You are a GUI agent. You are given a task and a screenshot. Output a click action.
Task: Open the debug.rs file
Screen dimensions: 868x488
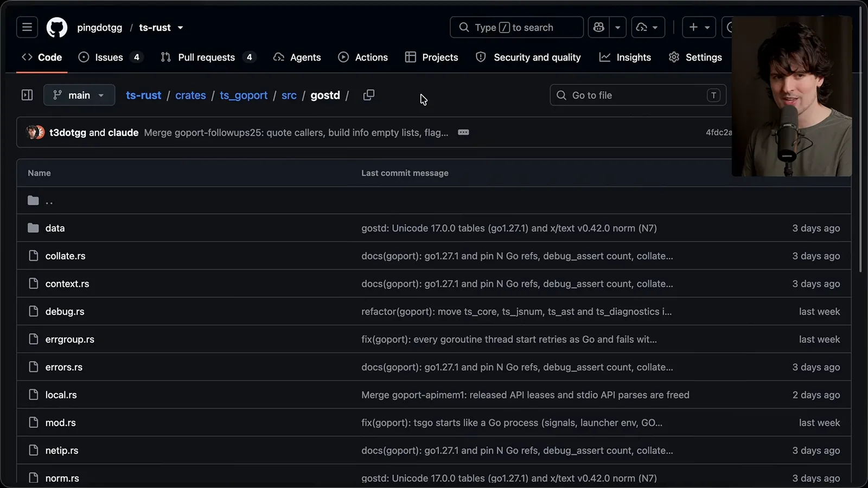click(x=65, y=311)
